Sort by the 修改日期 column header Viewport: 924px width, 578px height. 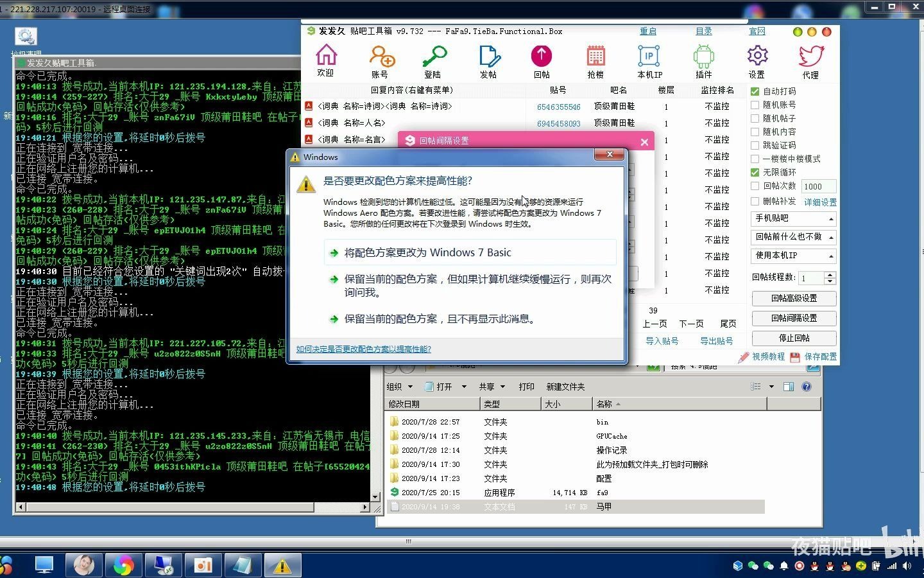click(x=432, y=404)
